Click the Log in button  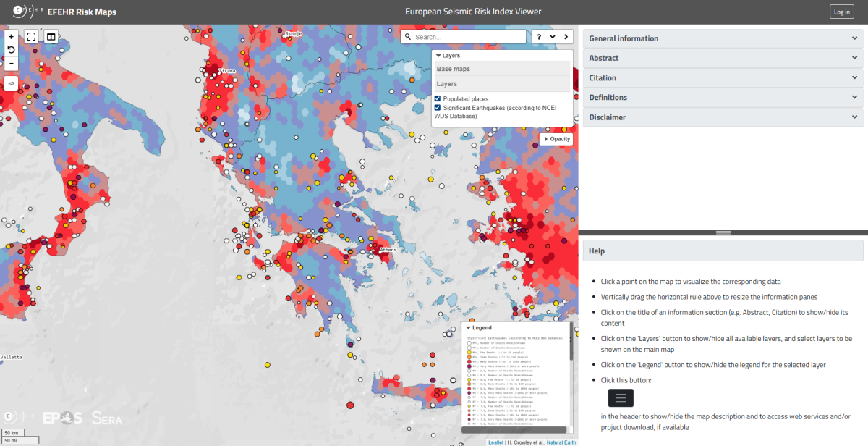(842, 12)
